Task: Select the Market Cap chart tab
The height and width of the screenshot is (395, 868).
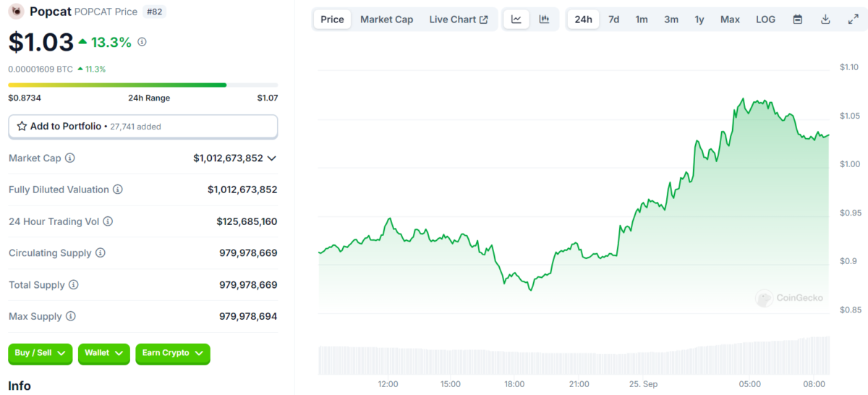Action: [387, 20]
